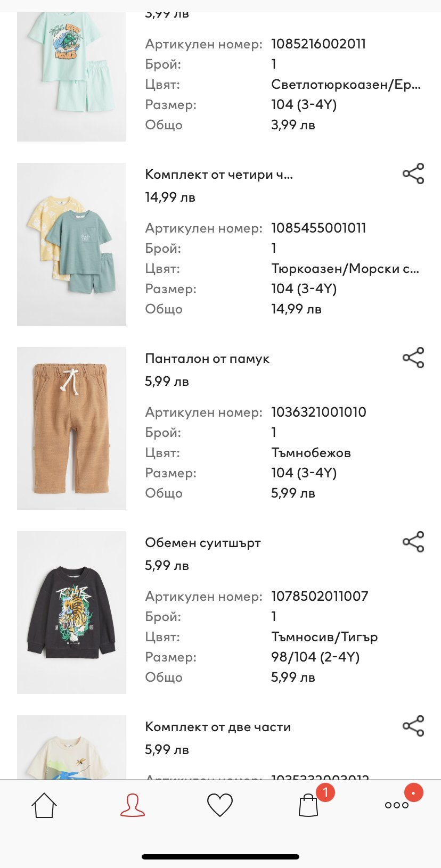Open the Обемен суитшърт product title
This screenshot has width=441, height=868.
[x=203, y=543]
